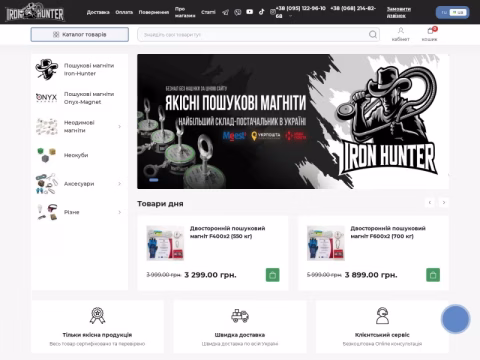Click the Тільки якісна продукція heading
480x360 pixels.
pos(97,335)
